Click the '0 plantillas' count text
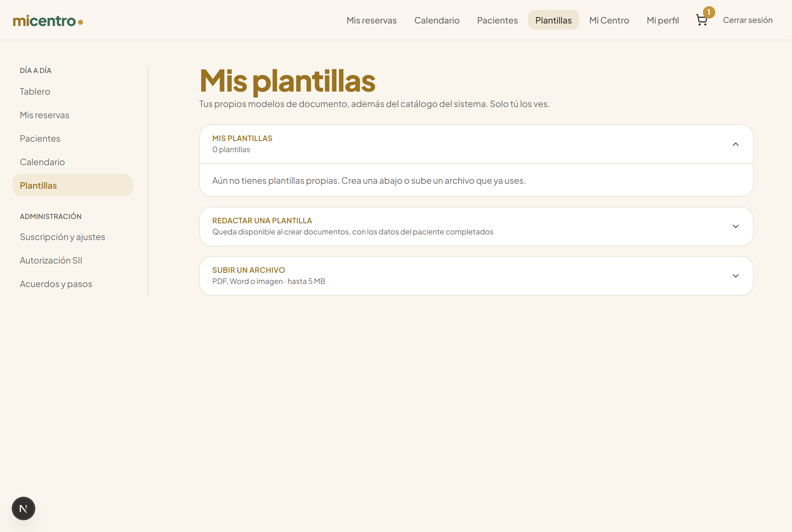Viewport: 792px width, 532px height. click(x=231, y=150)
